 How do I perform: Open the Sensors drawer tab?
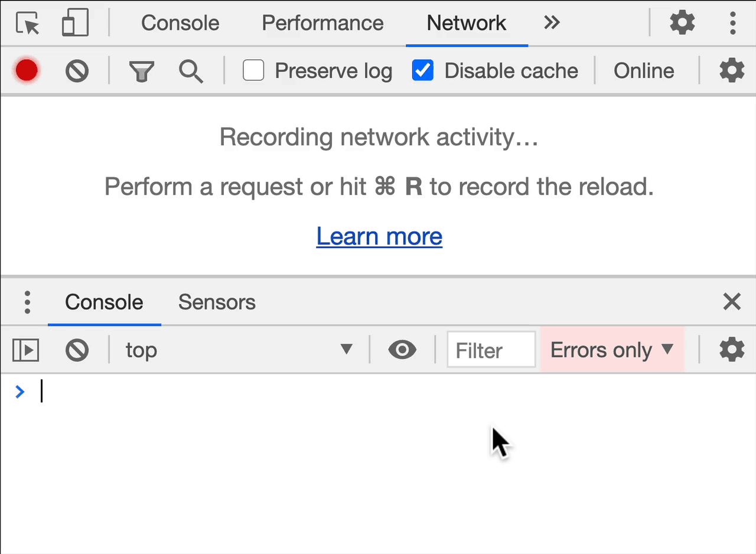[x=217, y=302]
